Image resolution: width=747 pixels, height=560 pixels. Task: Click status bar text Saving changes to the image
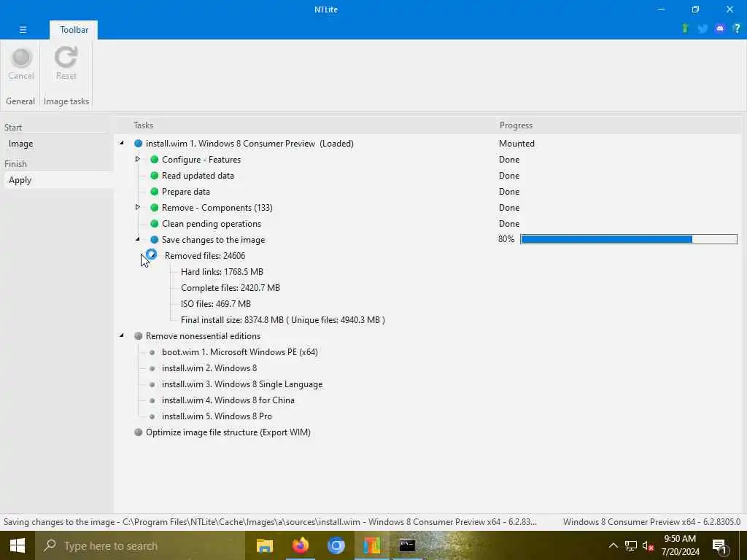click(270, 522)
